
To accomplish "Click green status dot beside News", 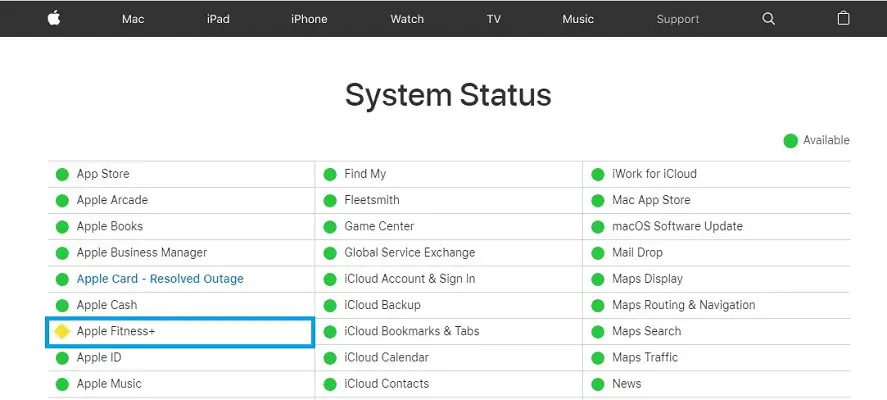I will tap(598, 384).
